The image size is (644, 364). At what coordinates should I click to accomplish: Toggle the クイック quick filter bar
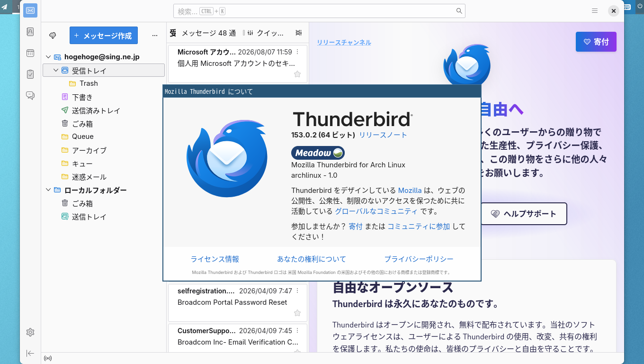click(266, 33)
